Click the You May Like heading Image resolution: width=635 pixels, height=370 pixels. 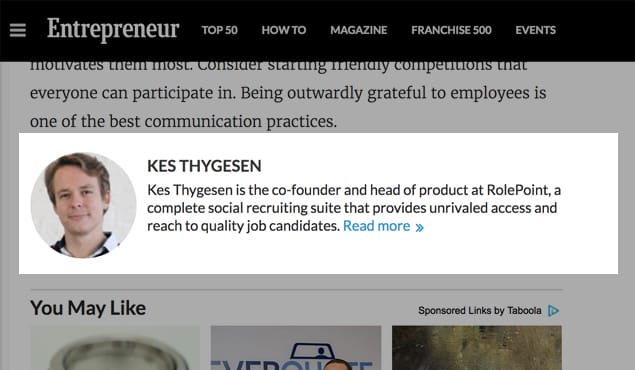(88, 308)
